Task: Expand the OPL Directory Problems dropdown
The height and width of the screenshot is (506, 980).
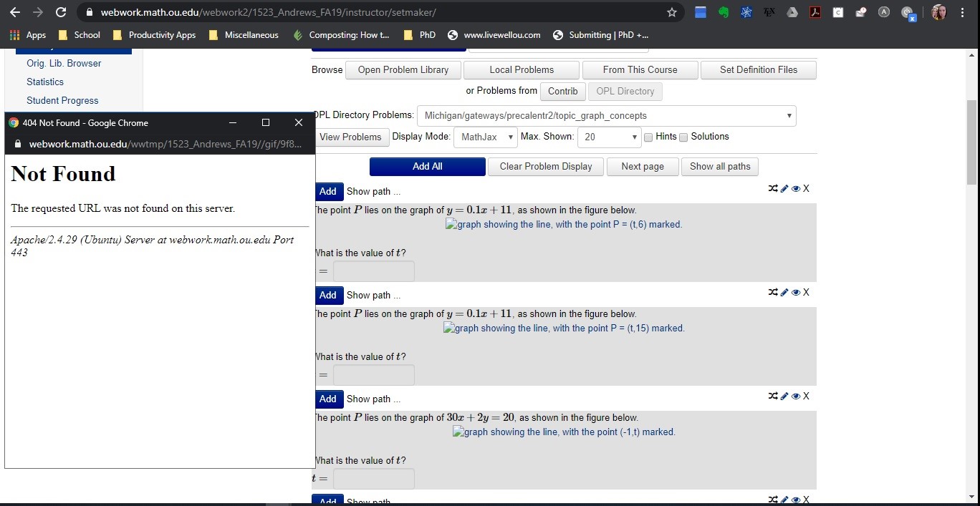Action: click(x=607, y=116)
